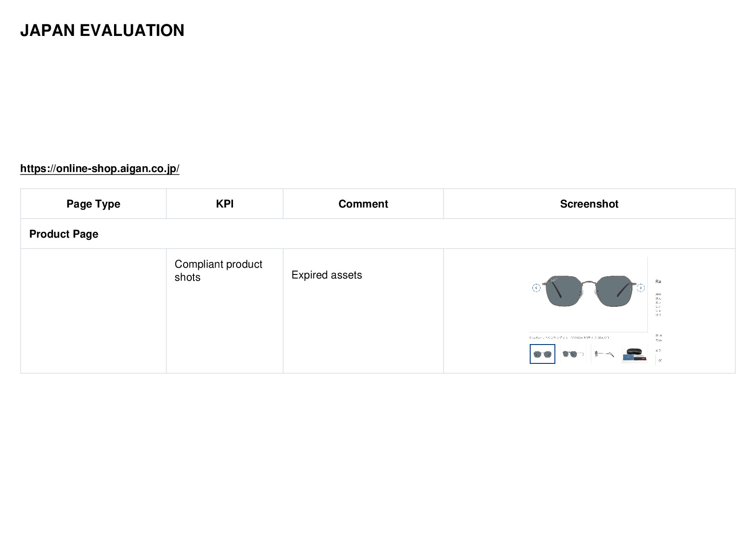The image size is (756, 535).
Task: Select the side-view sunglasses thumbnail
Action: [604, 354]
